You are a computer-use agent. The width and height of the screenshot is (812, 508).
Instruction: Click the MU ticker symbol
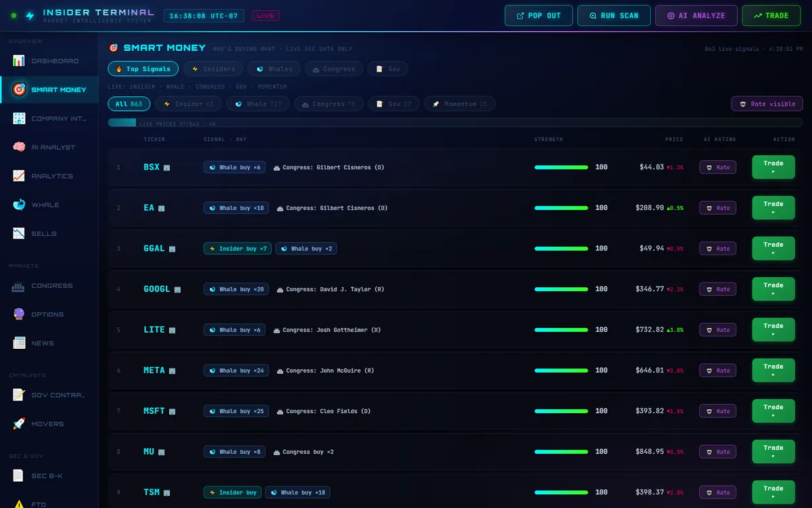coord(149,452)
